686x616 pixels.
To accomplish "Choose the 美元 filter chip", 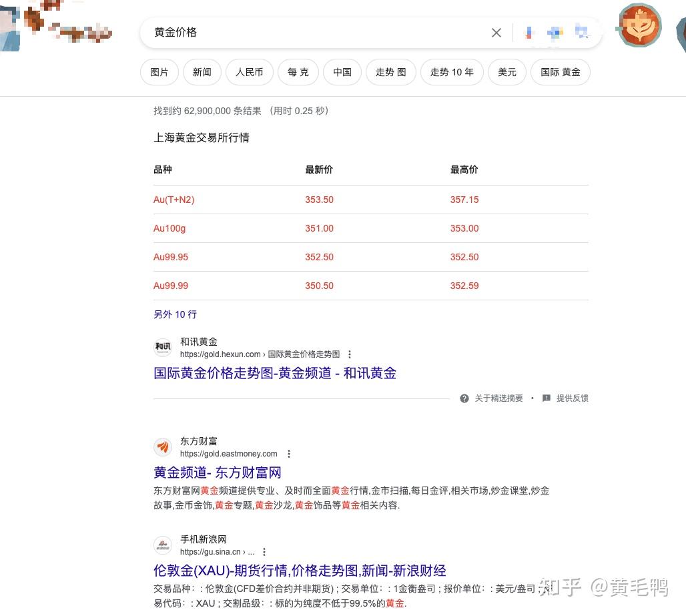I will click(x=507, y=72).
